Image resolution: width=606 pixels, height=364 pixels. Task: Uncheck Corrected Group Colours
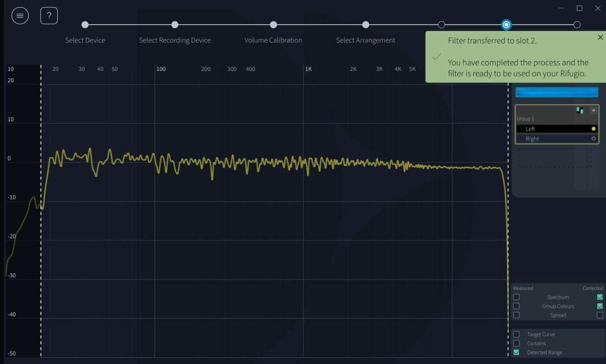click(600, 306)
